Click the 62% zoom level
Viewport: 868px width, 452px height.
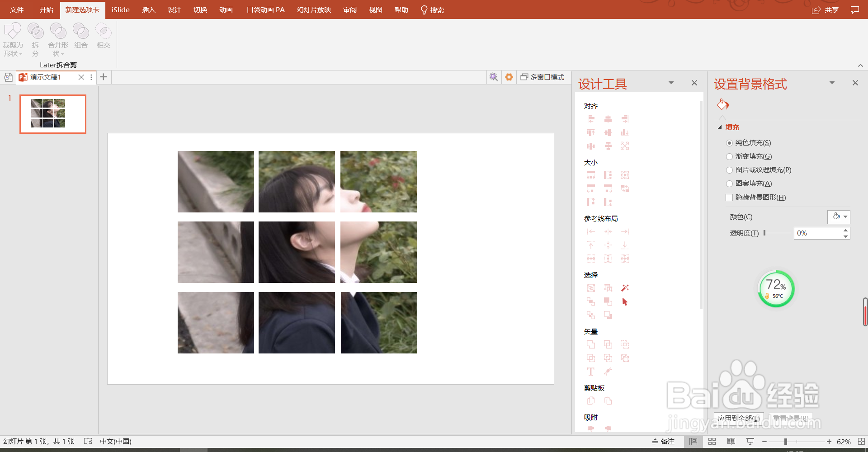[x=844, y=442]
